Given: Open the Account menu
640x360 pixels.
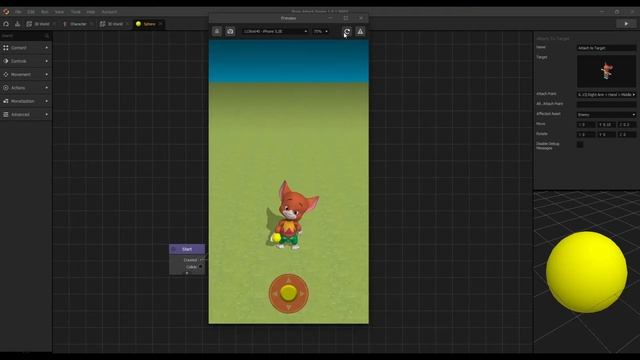Looking at the screenshot, I should click(109, 12).
